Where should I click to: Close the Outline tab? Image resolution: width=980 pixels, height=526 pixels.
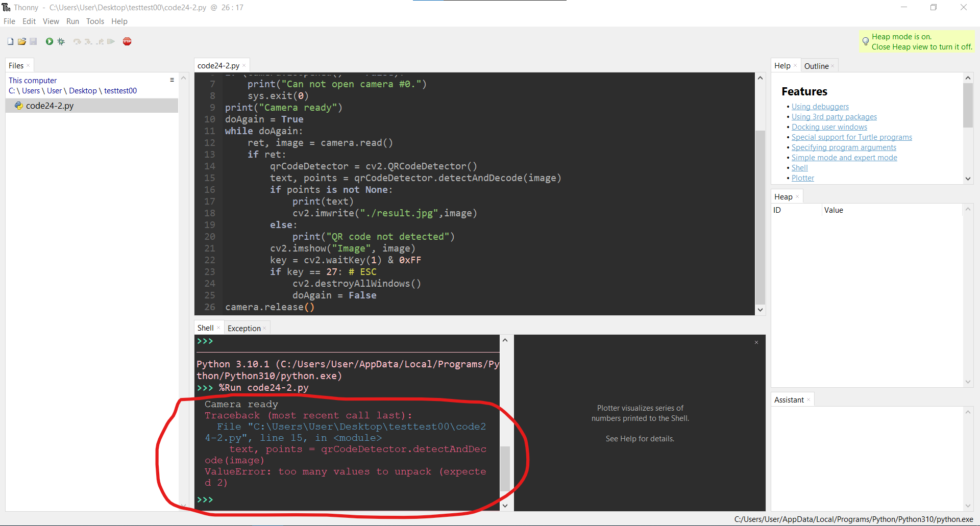[x=832, y=66]
